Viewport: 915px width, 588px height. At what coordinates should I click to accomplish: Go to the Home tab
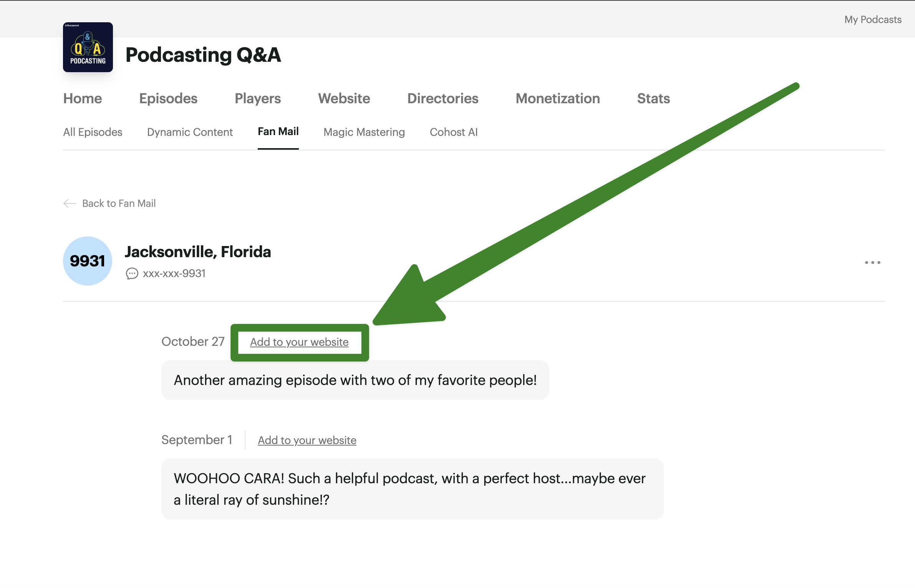83,99
